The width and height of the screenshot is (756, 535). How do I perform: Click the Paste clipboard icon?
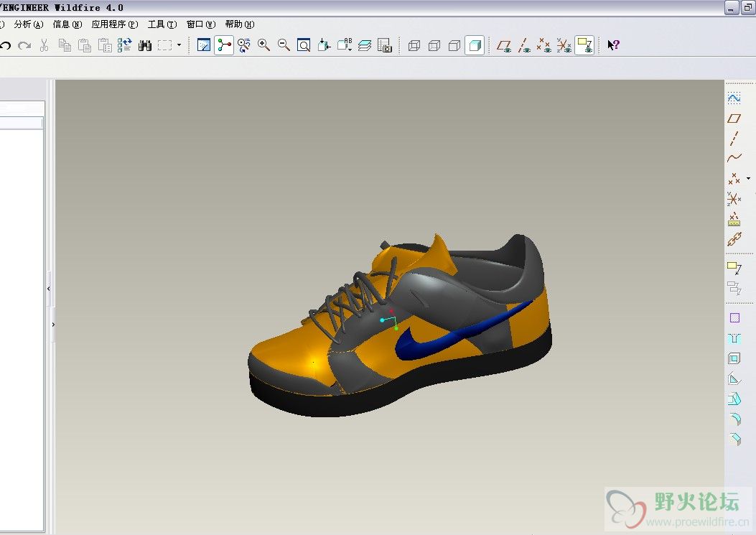click(x=85, y=45)
